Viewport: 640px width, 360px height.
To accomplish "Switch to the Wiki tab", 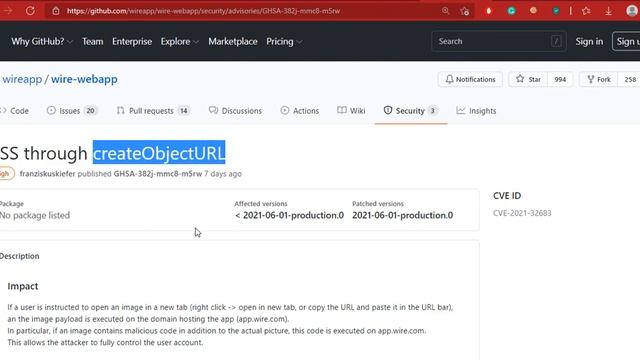I will point(351,111).
